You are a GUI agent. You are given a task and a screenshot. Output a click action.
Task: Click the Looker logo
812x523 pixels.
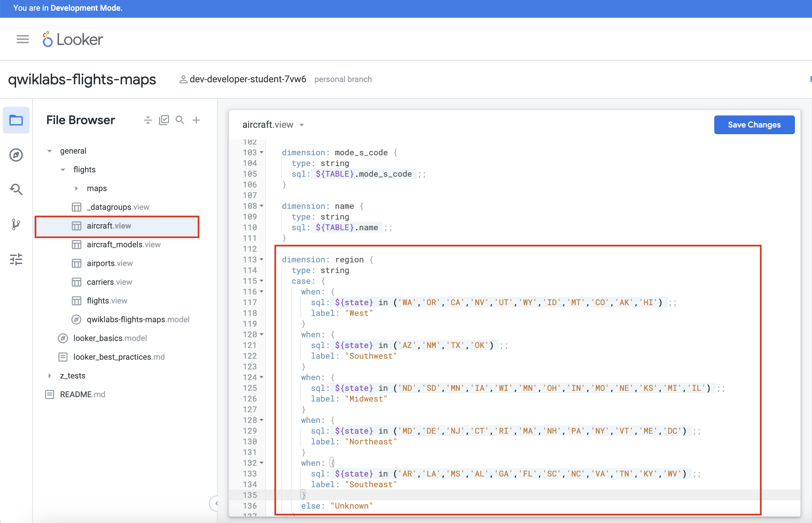coord(72,39)
